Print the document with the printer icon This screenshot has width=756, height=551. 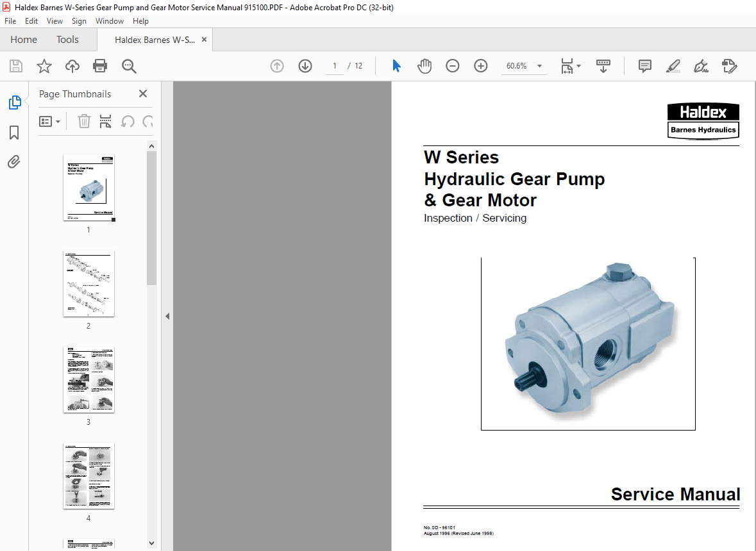(x=100, y=66)
